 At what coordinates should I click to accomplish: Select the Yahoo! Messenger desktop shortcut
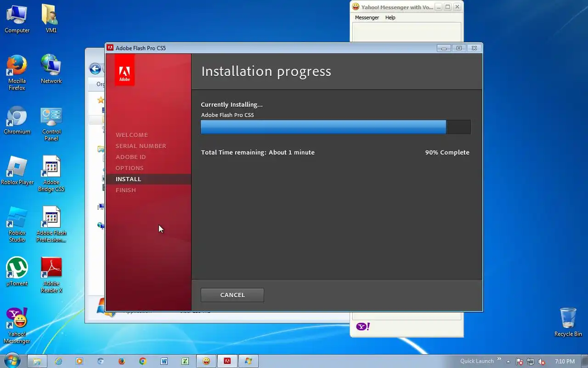[x=17, y=326]
